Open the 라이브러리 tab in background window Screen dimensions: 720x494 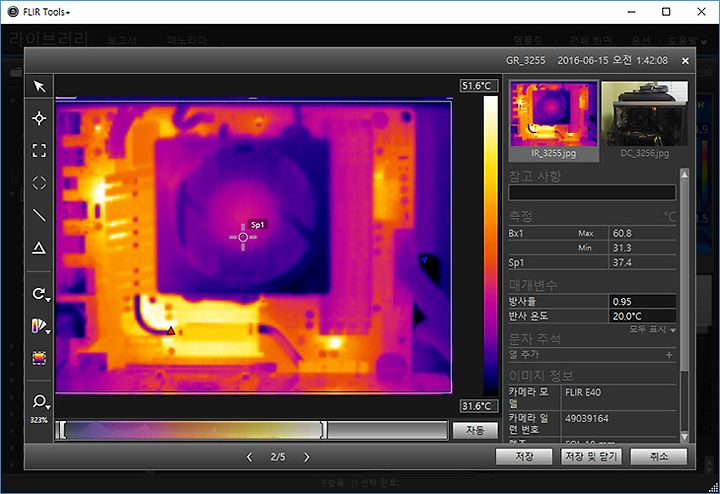point(49,39)
